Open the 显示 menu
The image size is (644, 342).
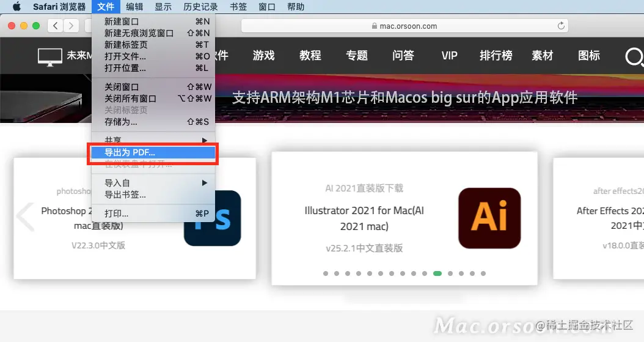163,7
